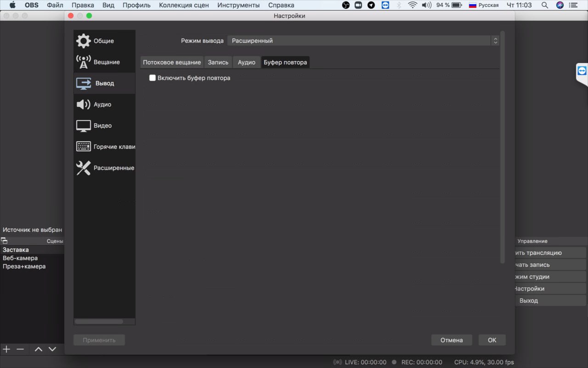Open the Вид menu
This screenshot has height=368, width=588.
click(108, 5)
